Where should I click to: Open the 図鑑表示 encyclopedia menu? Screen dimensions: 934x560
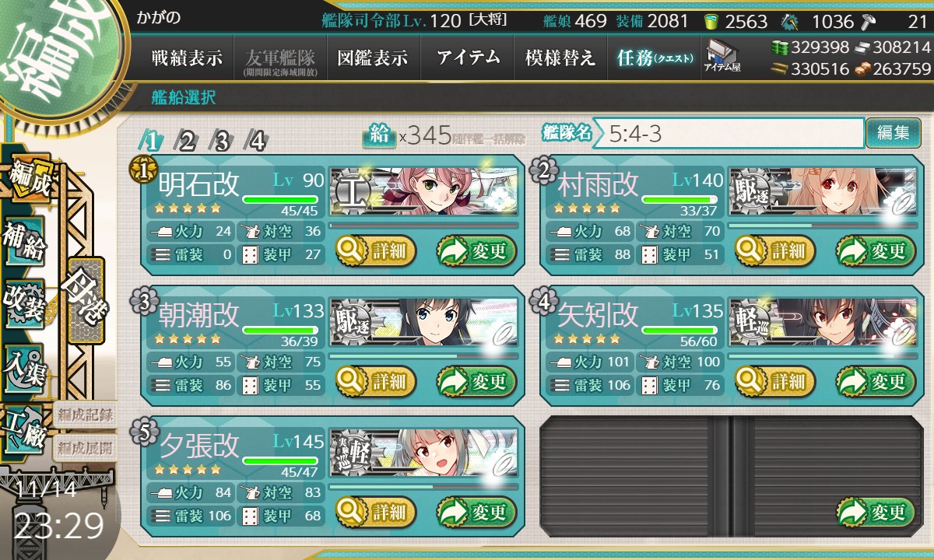(374, 58)
